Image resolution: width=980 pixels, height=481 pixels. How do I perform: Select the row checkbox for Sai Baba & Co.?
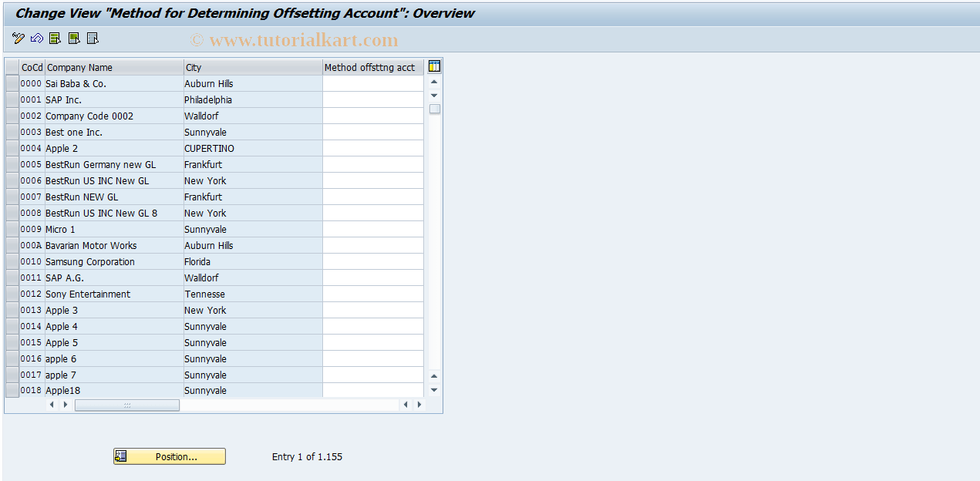click(x=11, y=83)
